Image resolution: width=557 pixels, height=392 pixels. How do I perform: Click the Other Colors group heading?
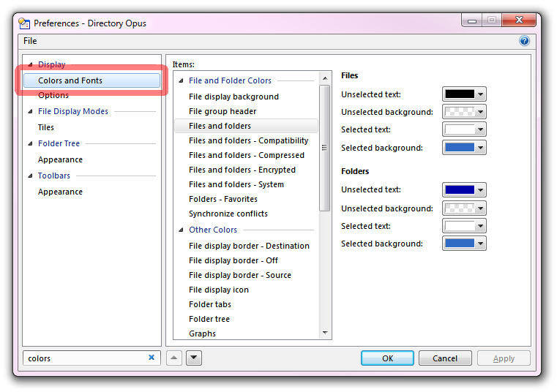213,230
